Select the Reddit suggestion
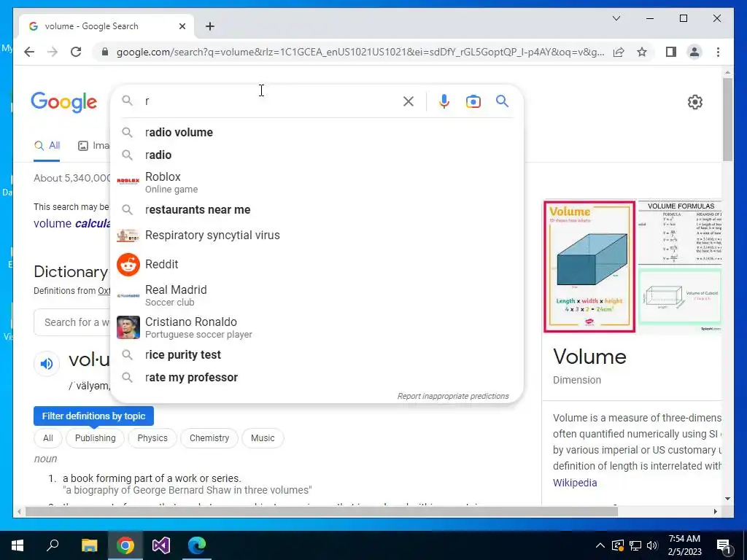The height and width of the screenshot is (560, 747). tap(317, 264)
